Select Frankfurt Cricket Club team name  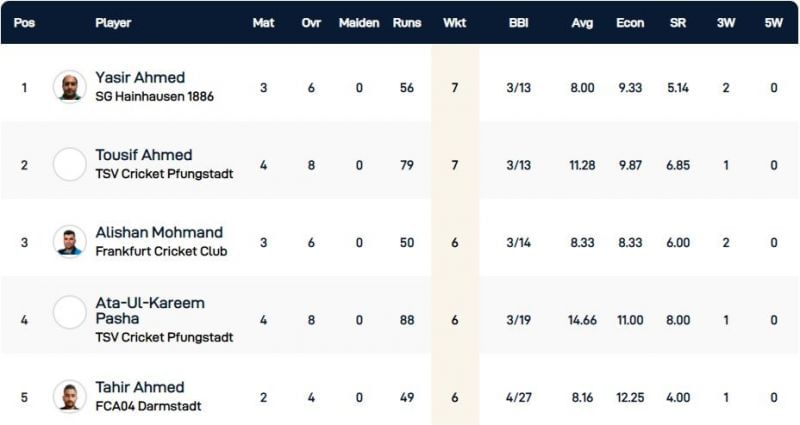click(x=161, y=251)
